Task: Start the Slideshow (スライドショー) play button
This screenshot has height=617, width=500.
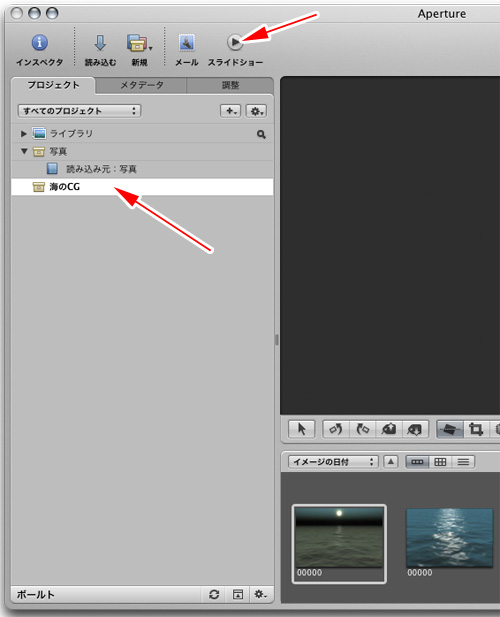Action: tap(235, 42)
